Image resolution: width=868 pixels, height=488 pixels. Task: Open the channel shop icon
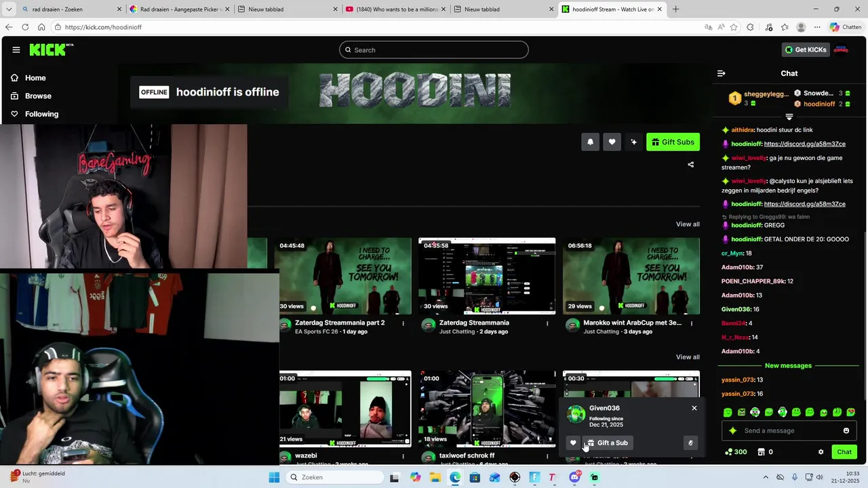coord(761,452)
